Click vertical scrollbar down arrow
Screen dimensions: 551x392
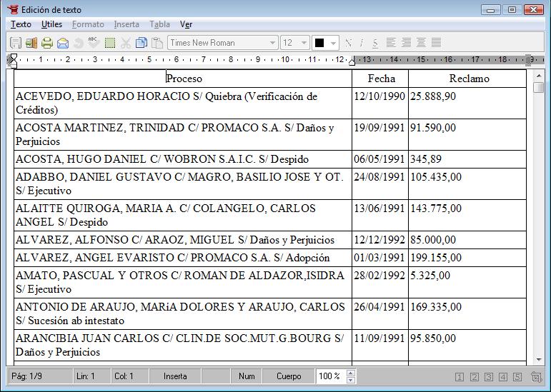click(x=538, y=359)
